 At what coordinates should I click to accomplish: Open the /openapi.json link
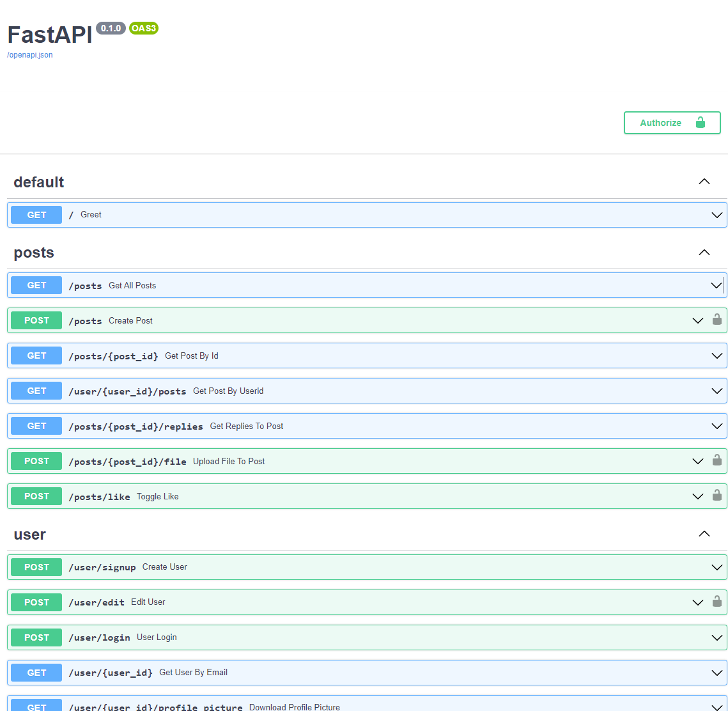(x=29, y=55)
